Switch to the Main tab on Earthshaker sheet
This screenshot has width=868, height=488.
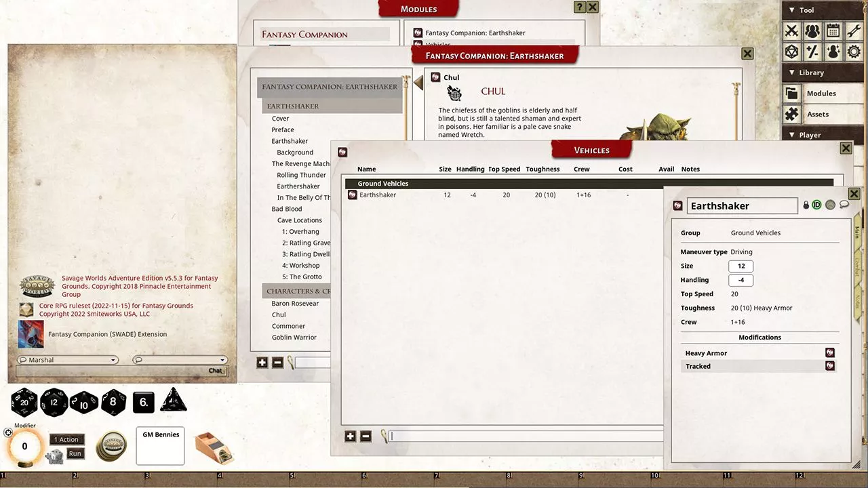[857, 232]
